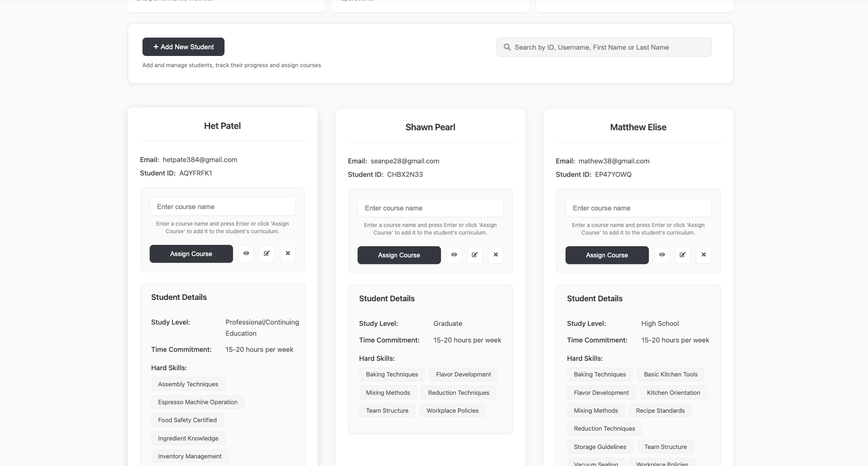Click Matthew Elise's name heading

click(638, 127)
